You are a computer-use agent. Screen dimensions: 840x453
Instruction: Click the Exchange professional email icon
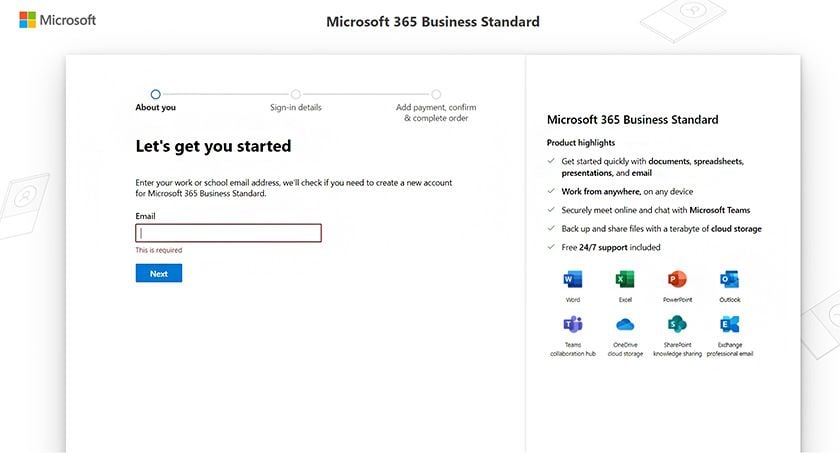(729, 324)
